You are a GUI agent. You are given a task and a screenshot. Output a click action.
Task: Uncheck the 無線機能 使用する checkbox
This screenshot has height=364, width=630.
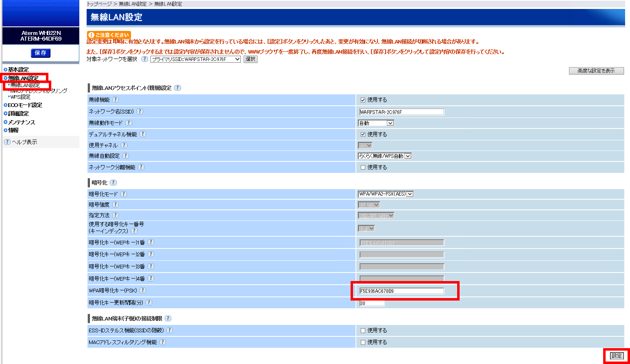point(363,100)
